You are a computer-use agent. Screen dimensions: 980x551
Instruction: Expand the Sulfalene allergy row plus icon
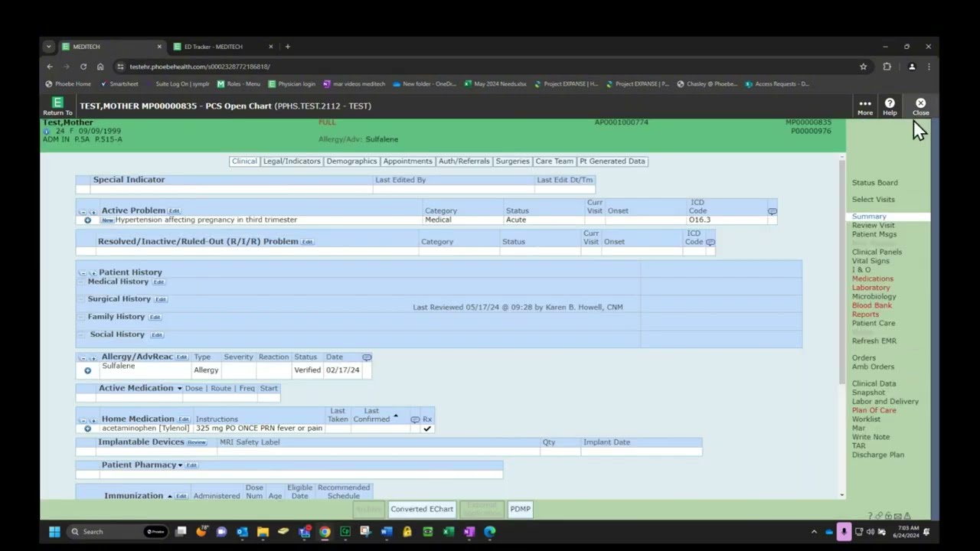[x=87, y=370]
